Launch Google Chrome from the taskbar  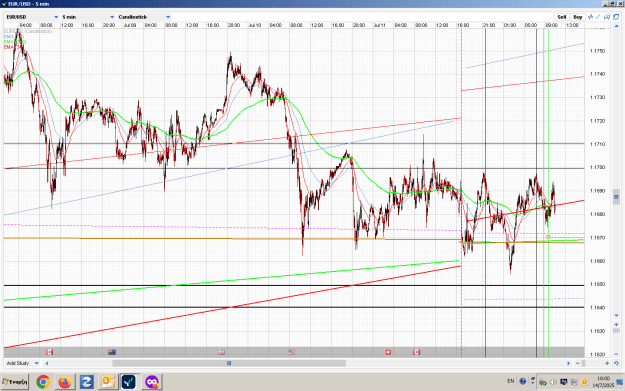pos(43,382)
